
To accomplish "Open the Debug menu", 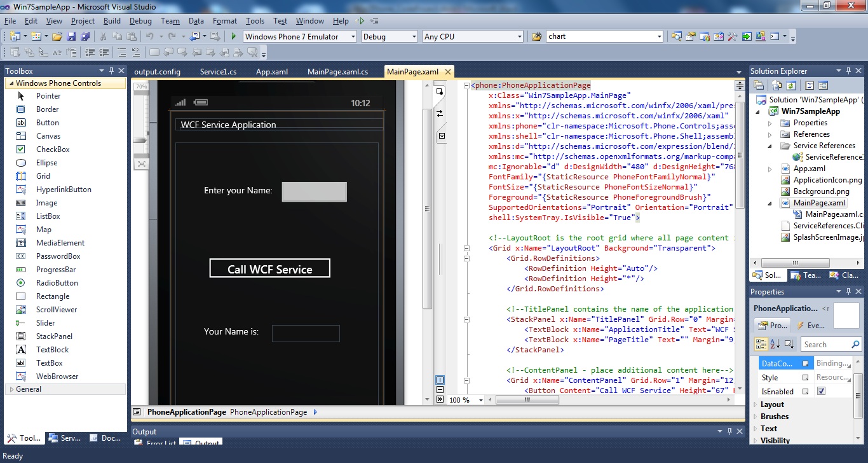I will 140,21.
